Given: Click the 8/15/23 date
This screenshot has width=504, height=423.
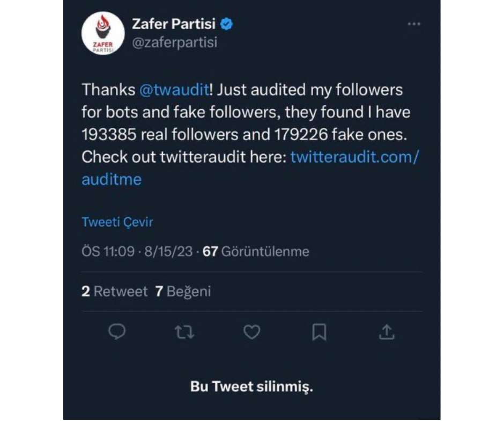Looking at the screenshot, I should [168, 251].
